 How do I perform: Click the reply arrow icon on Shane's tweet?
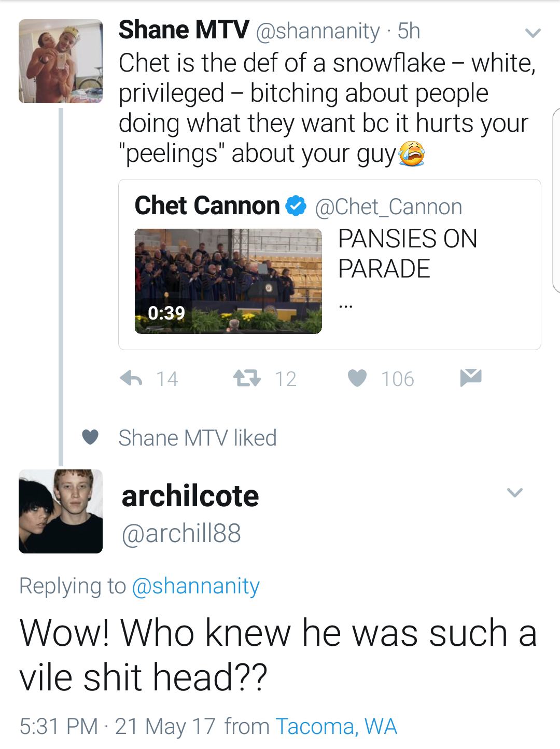coord(131,379)
